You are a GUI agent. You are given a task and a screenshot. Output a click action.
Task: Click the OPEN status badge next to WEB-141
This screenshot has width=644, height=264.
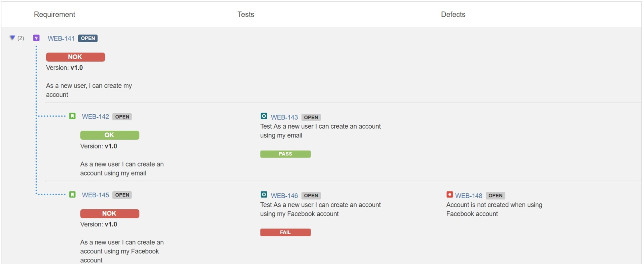pos(88,38)
